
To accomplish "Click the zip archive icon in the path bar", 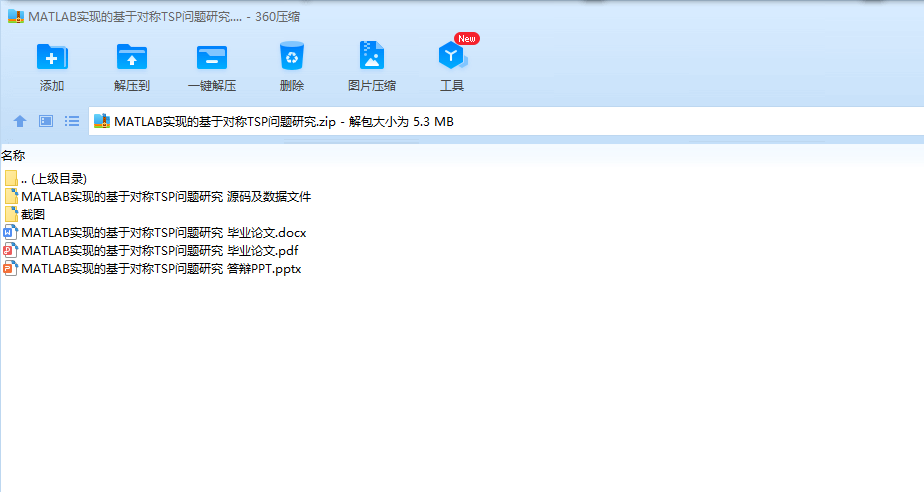I will coord(102,121).
